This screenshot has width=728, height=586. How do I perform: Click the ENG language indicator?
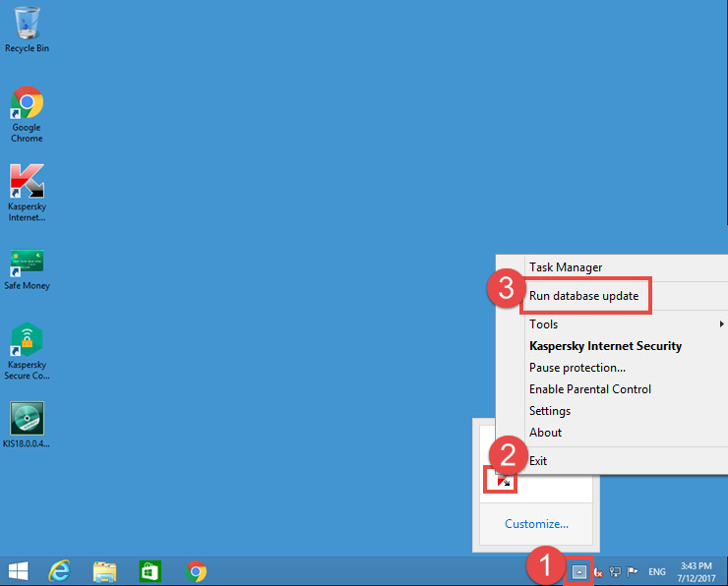click(x=656, y=572)
